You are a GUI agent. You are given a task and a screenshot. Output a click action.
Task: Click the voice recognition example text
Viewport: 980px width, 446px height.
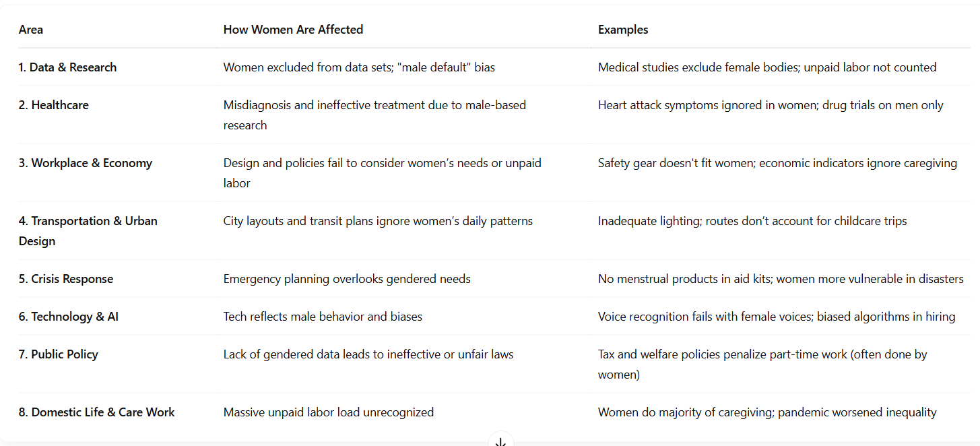point(777,317)
